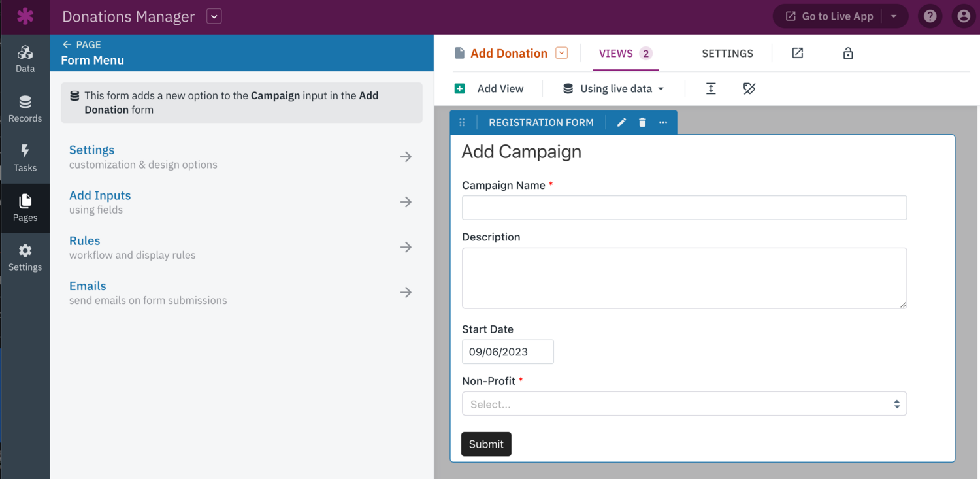The height and width of the screenshot is (479, 980).
Task: Click the Campaign Name input field
Action: tap(684, 208)
